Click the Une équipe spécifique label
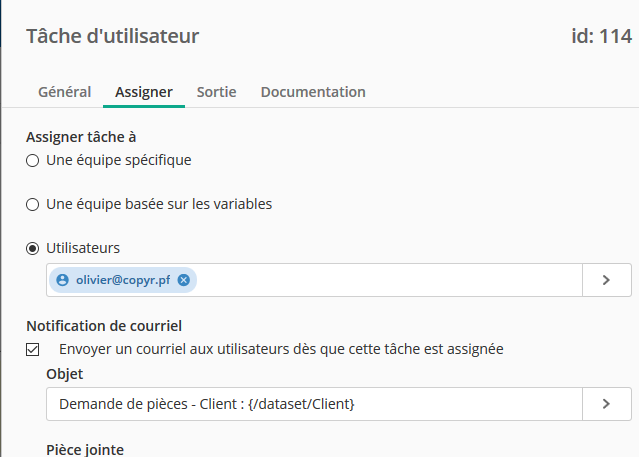The width and height of the screenshot is (639, 457). click(119, 160)
